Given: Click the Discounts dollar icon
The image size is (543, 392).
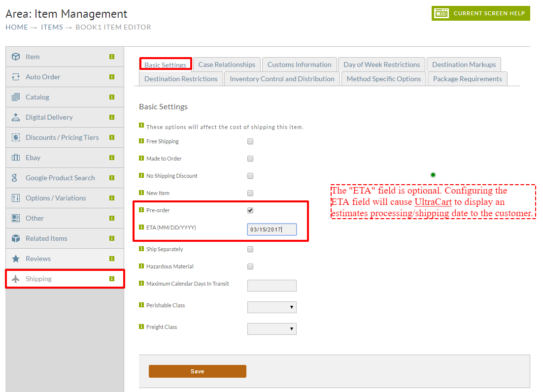Looking at the screenshot, I should tap(16, 137).
